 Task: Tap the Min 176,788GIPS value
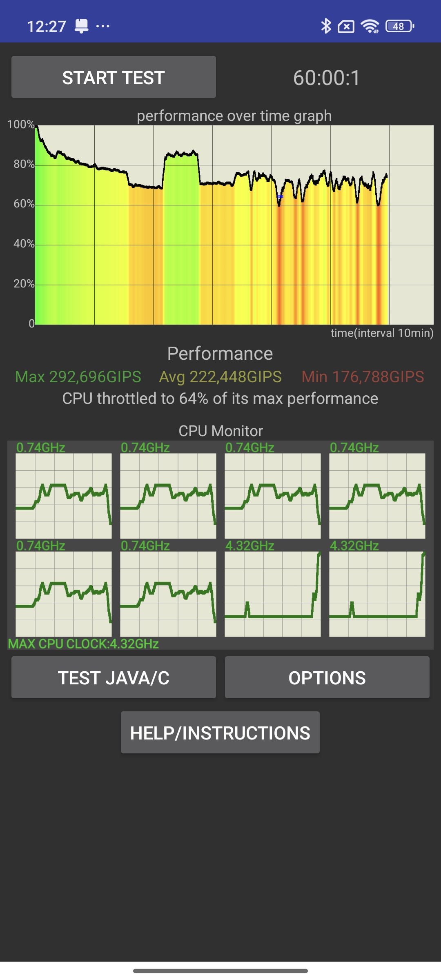(x=363, y=377)
